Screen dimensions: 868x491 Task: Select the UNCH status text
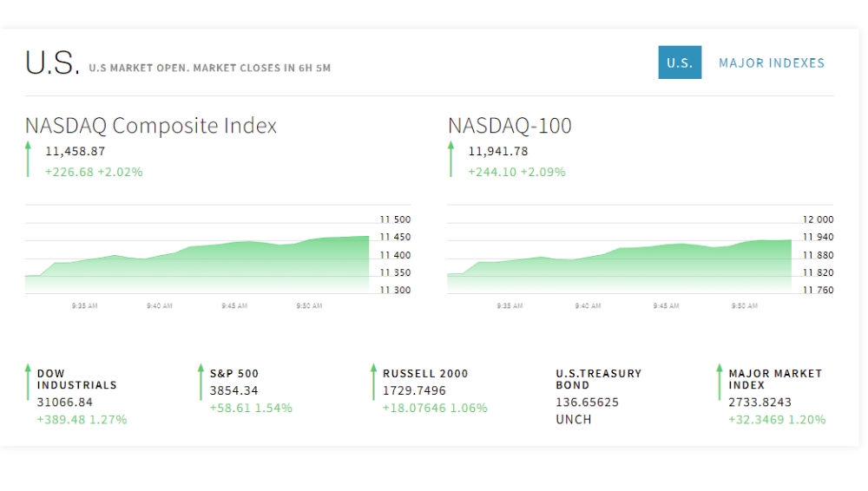574,420
